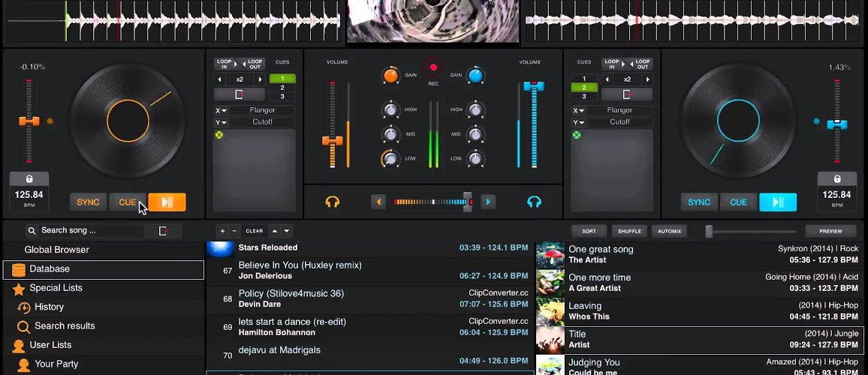Click the Database icon in the browser
Screen dimensions: 868x375
18,269
